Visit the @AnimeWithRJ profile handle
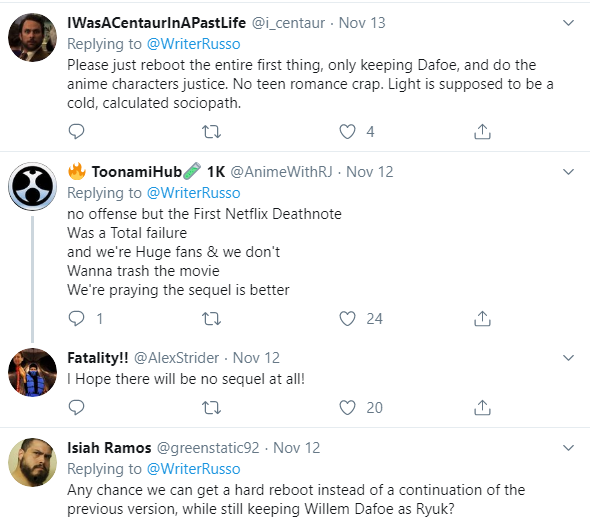Viewport: 590px width, 523px height. point(281,172)
